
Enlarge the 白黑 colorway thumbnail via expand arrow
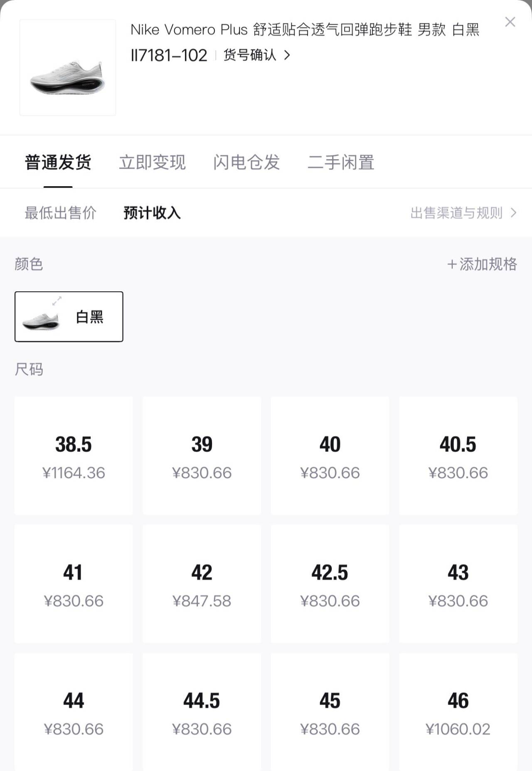58,301
